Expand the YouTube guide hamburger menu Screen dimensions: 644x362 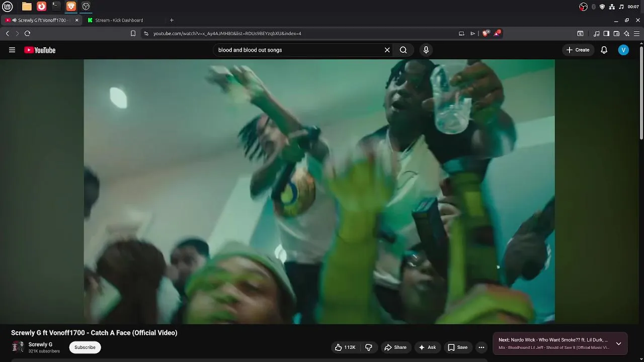pos(12,50)
